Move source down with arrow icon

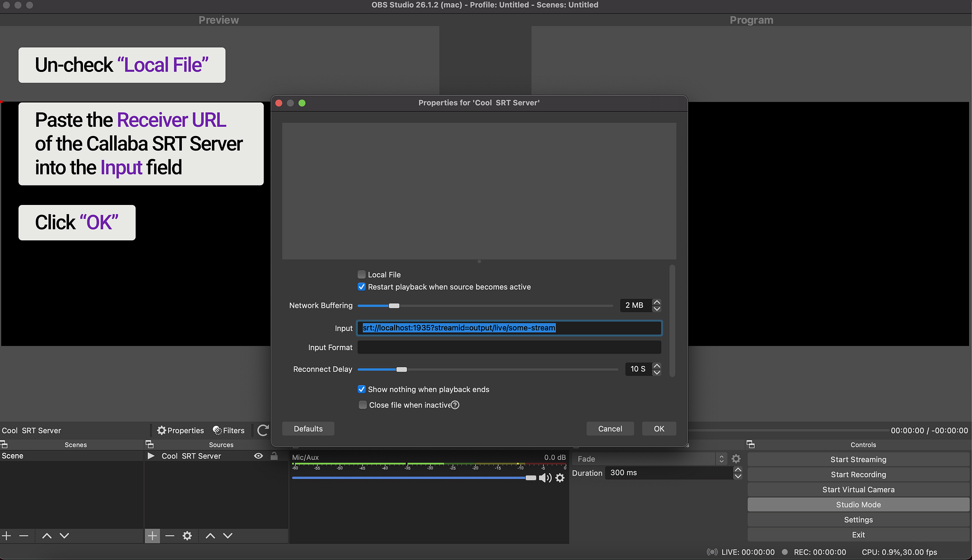click(227, 536)
